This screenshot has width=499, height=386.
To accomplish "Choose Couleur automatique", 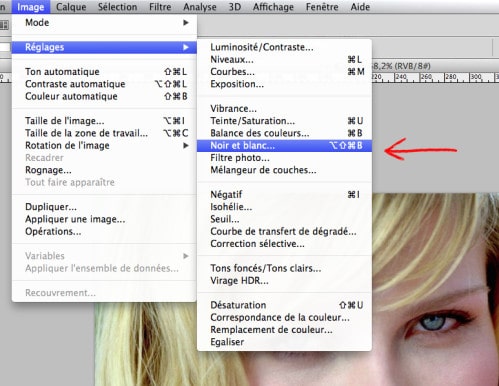I will point(104,96).
